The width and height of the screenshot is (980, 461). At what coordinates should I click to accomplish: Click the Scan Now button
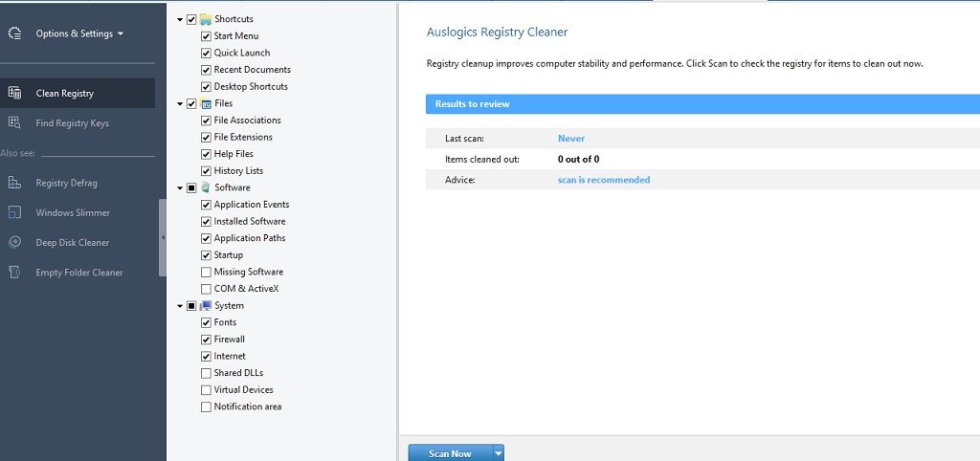[x=450, y=453]
